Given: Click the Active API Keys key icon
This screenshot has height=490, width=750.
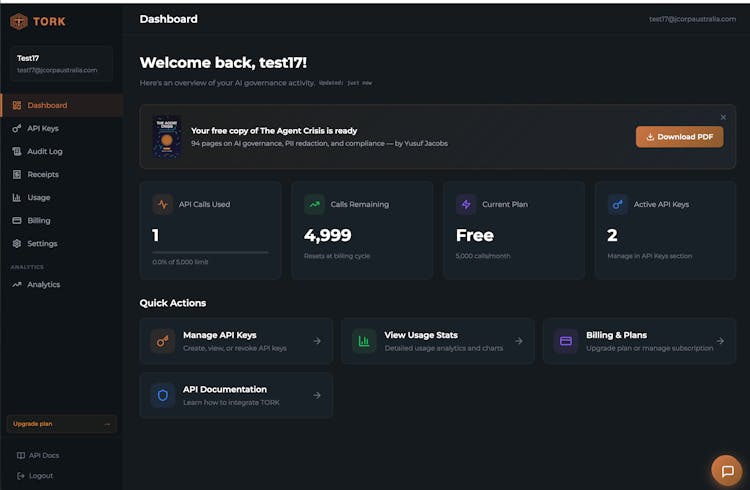Looking at the screenshot, I should click(x=618, y=204).
